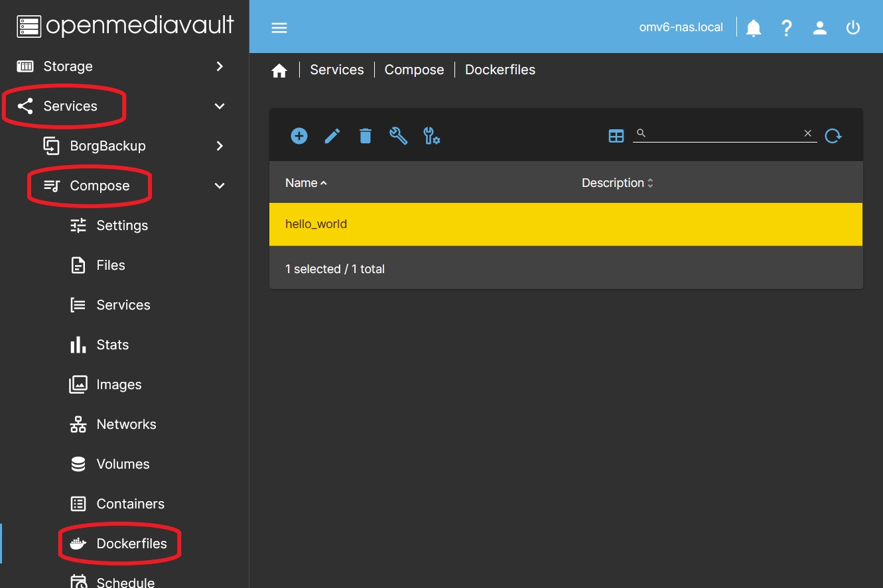Open the table column selector icon
The image size is (883, 588).
(616, 136)
